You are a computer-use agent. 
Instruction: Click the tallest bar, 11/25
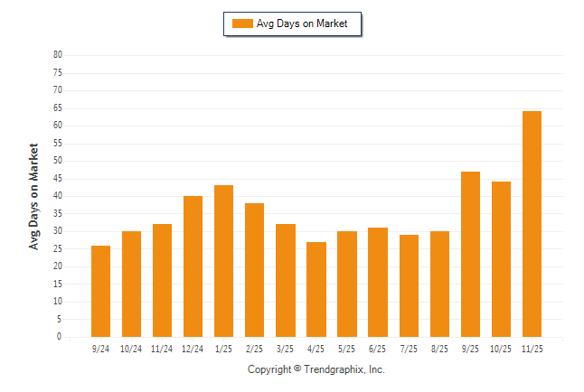pos(532,224)
